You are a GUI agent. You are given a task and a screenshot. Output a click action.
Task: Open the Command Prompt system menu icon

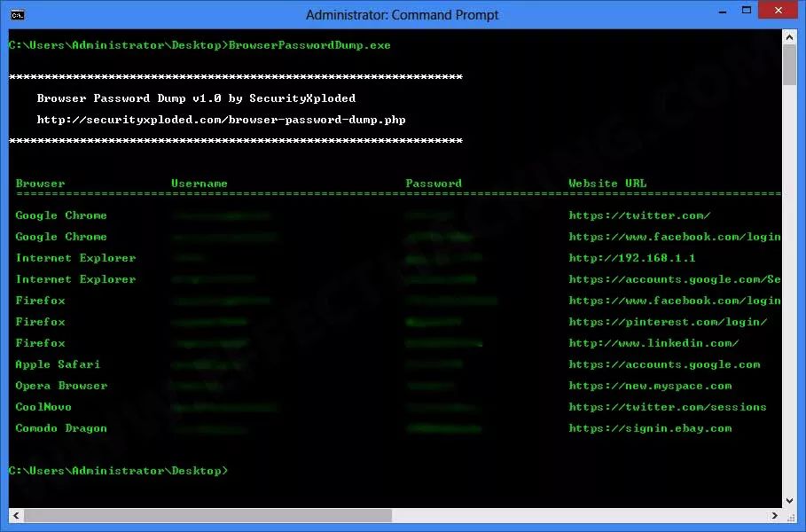(18, 15)
